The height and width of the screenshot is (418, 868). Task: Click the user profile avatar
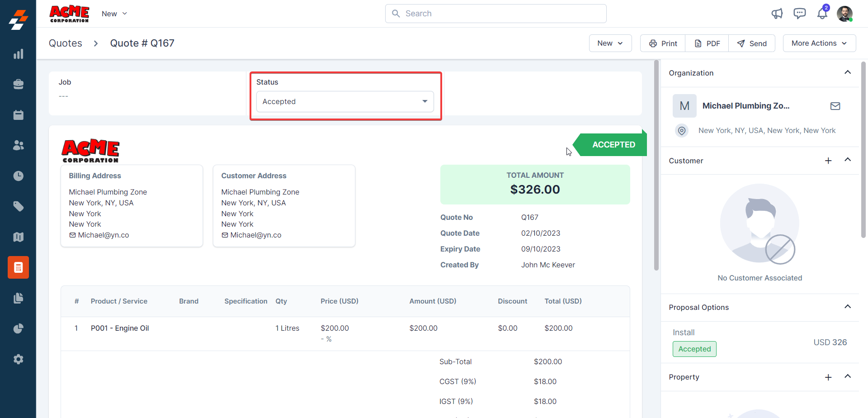coord(844,14)
